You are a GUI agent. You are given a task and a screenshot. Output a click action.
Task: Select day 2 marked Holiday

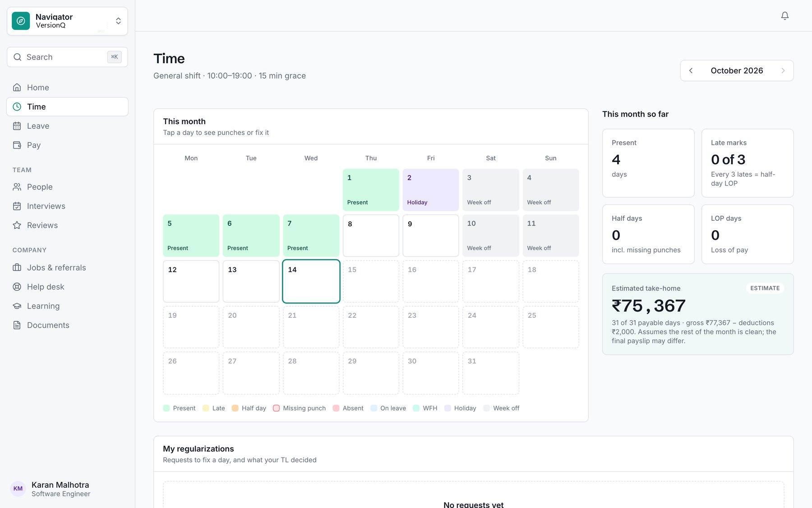click(431, 190)
